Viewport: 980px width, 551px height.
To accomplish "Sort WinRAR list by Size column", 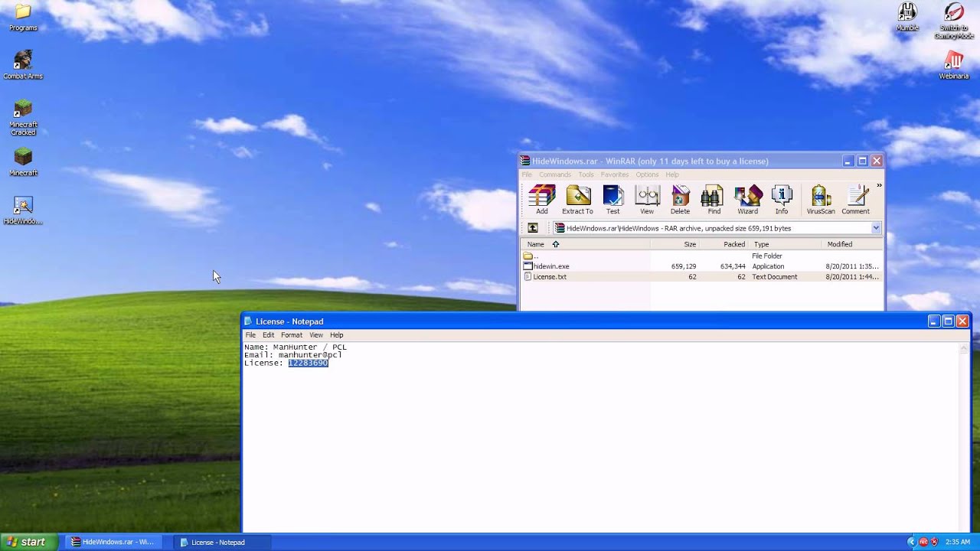I will pos(675,244).
